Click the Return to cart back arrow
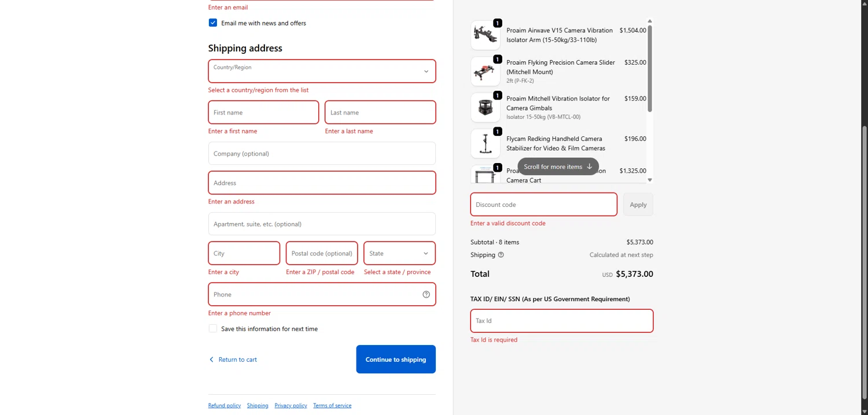This screenshot has width=868, height=415. [x=211, y=360]
